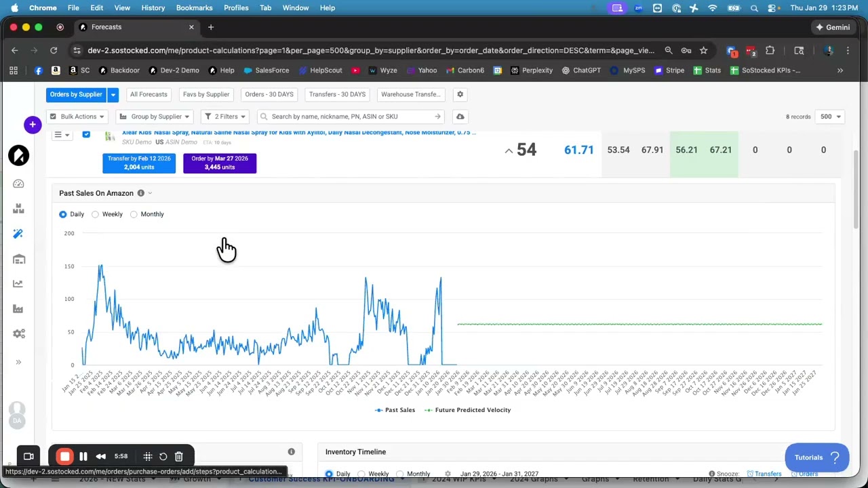Viewport: 868px width, 488px height.
Task: Open the product row hamburger menu dropdown
Action: (x=62, y=135)
